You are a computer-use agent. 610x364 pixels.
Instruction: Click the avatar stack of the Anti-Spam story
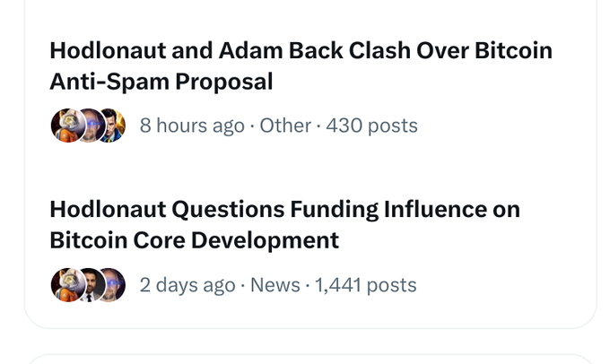point(88,126)
